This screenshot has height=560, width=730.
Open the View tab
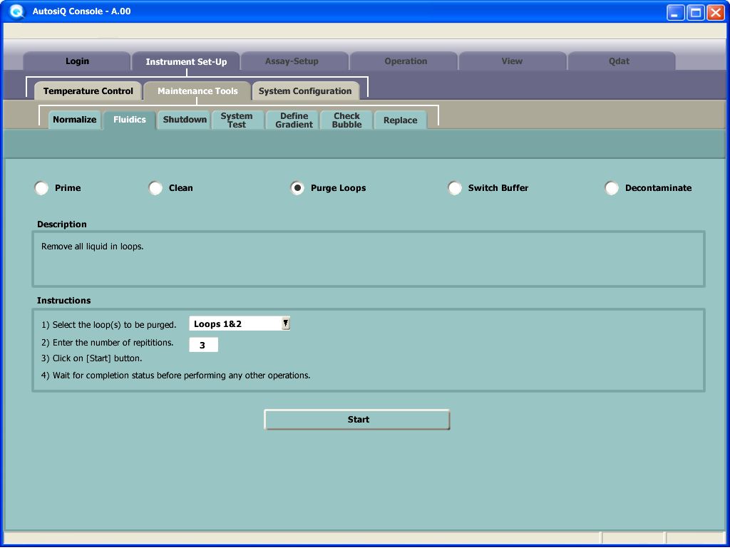coord(512,61)
